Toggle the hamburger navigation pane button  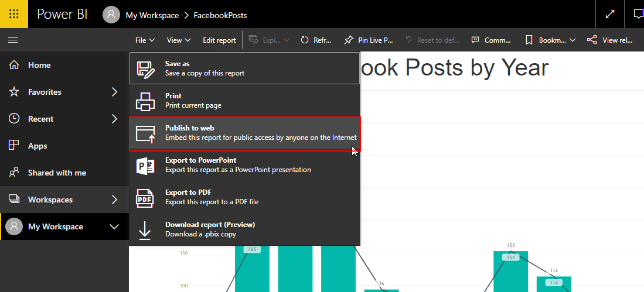click(x=13, y=40)
